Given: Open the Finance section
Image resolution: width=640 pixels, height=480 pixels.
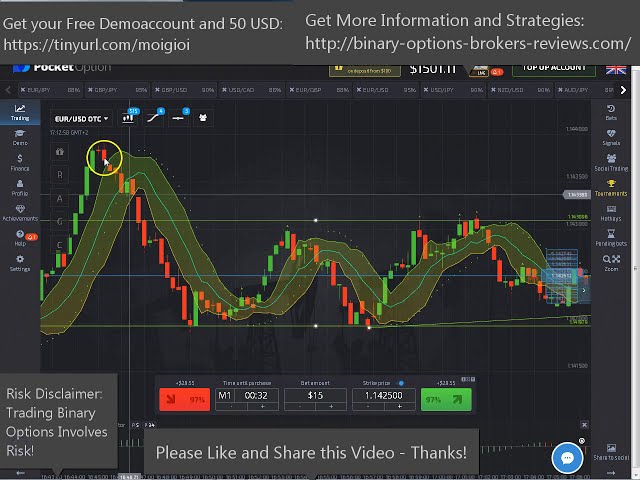Looking at the screenshot, I should point(20,162).
